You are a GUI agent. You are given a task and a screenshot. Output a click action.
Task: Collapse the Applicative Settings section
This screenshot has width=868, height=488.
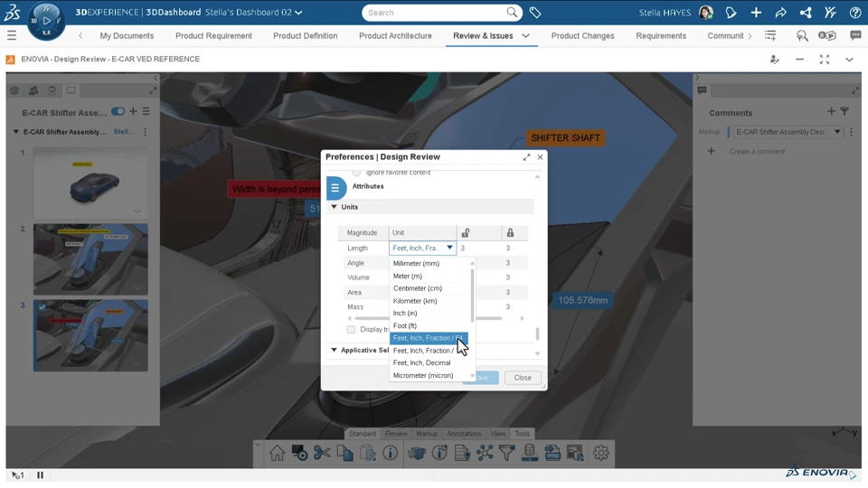pyautogui.click(x=334, y=351)
